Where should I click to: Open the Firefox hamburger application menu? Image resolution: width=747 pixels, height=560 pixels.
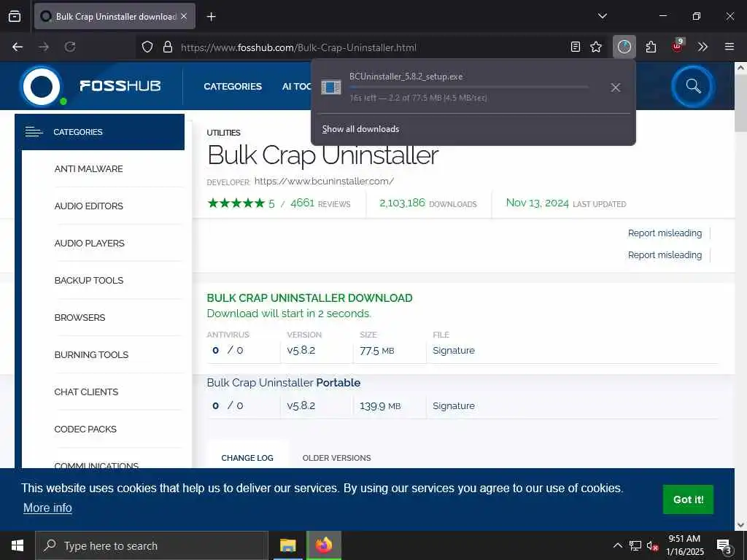pyautogui.click(x=729, y=47)
